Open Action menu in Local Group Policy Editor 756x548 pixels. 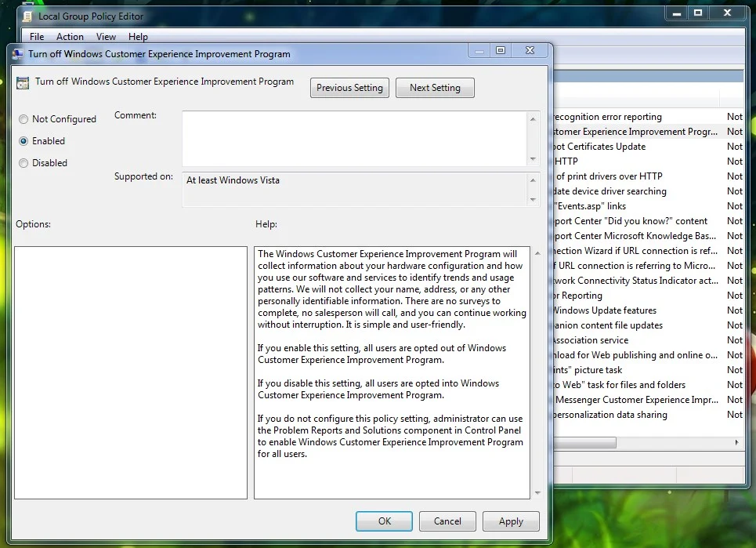click(70, 37)
